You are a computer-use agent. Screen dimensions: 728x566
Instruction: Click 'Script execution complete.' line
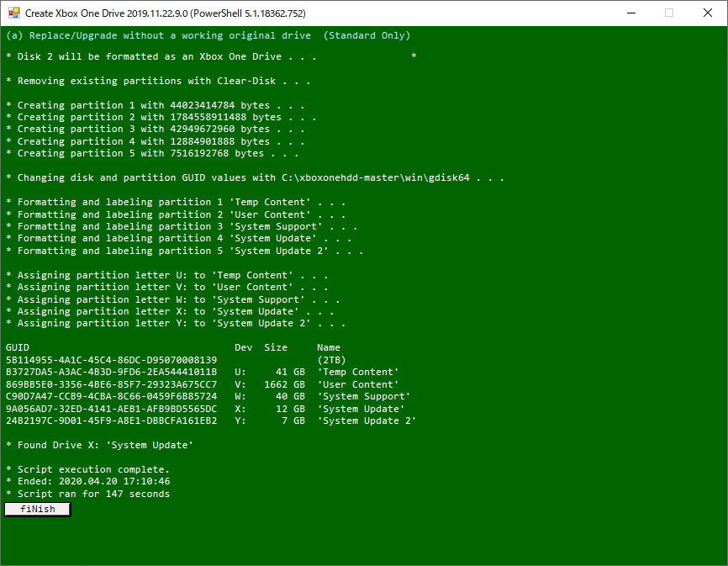tap(87, 470)
